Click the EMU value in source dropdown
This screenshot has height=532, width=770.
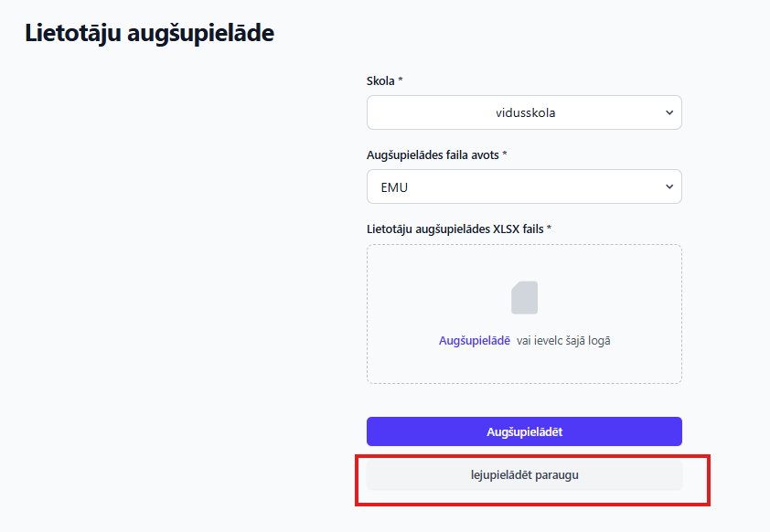click(394, 187)
